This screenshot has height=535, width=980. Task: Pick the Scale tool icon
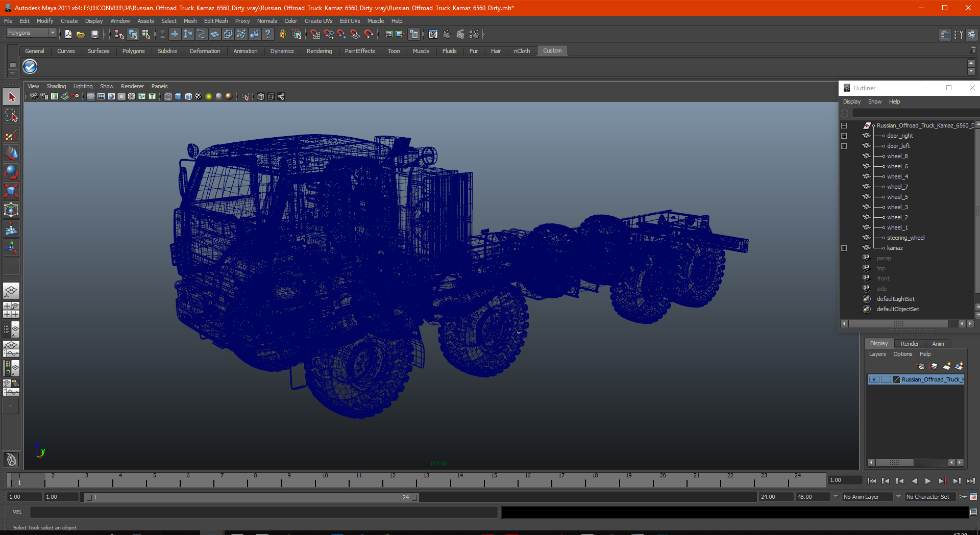point(11,191)
